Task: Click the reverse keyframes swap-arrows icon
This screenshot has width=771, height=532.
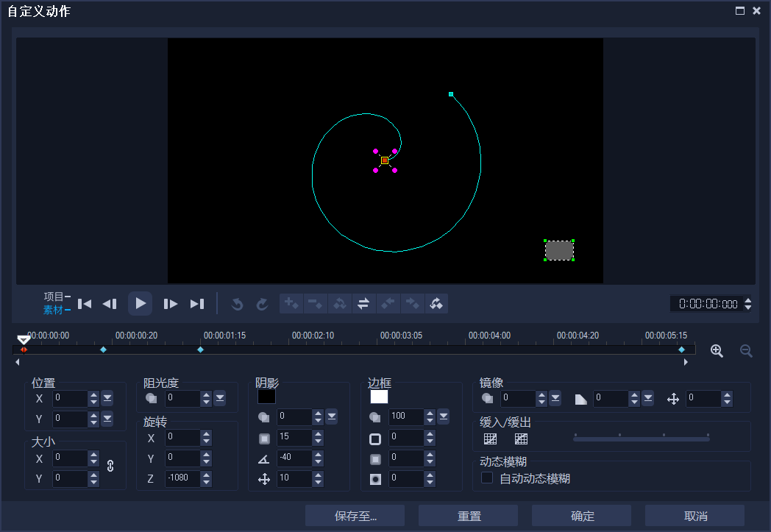Action: [x=363, y=303]
